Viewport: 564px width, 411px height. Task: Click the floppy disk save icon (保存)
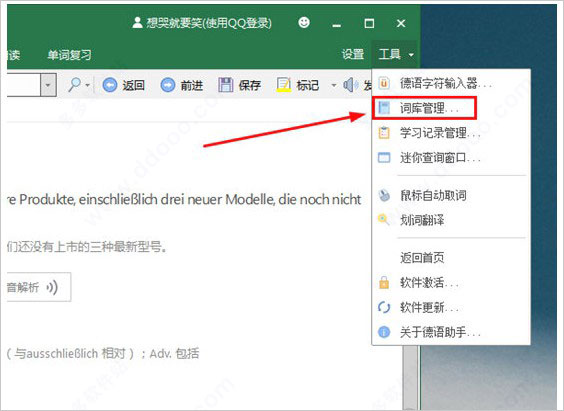226,86
